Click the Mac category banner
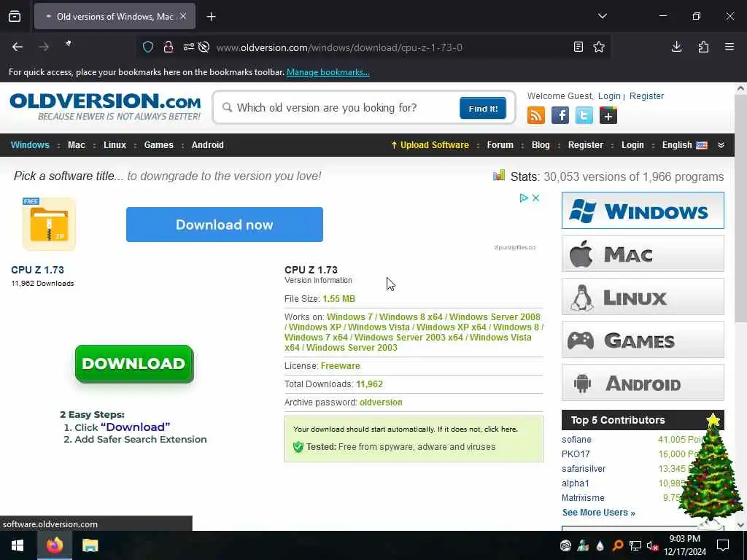The width and height of the screenshot is (747, 560). (x=643, y=253)
